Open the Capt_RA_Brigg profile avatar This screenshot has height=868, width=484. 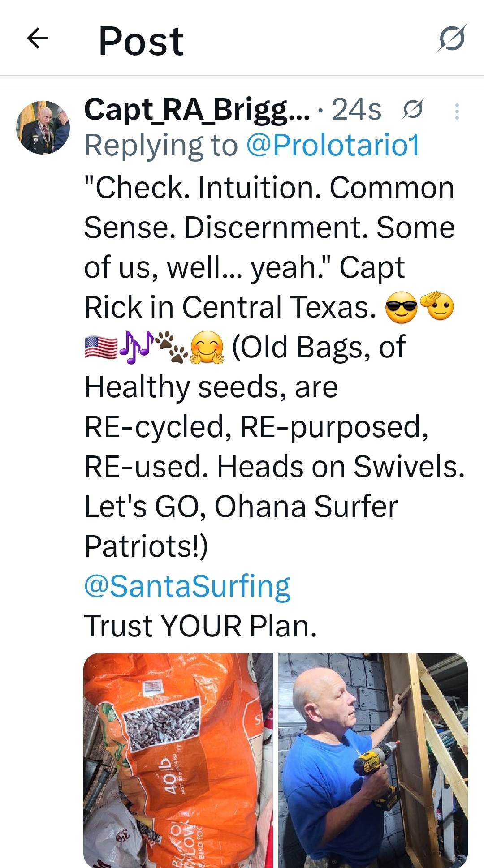click(43, 128)
